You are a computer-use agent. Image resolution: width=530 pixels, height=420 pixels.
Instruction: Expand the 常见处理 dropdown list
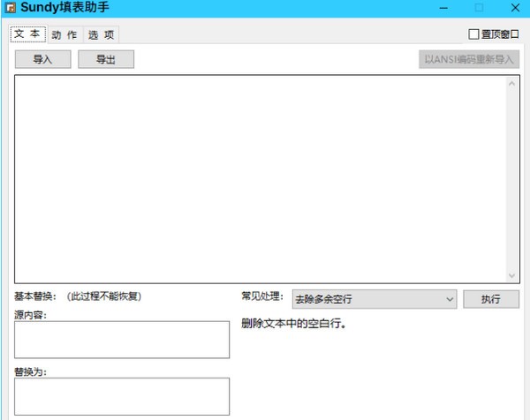(x=374, y=299)
